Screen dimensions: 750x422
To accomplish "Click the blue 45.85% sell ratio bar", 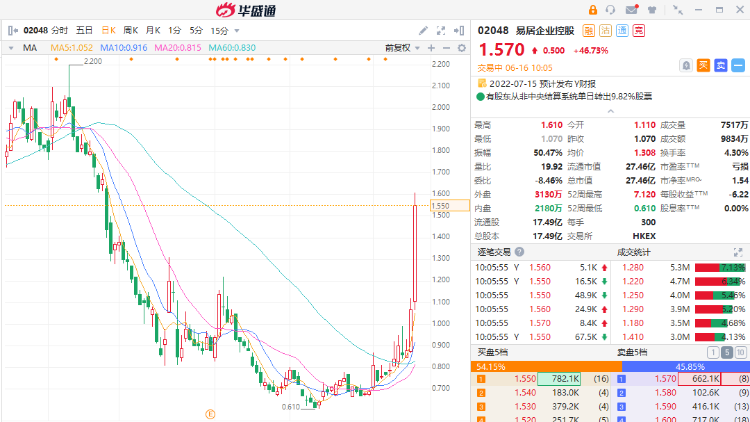I will [x=686, y=366].
